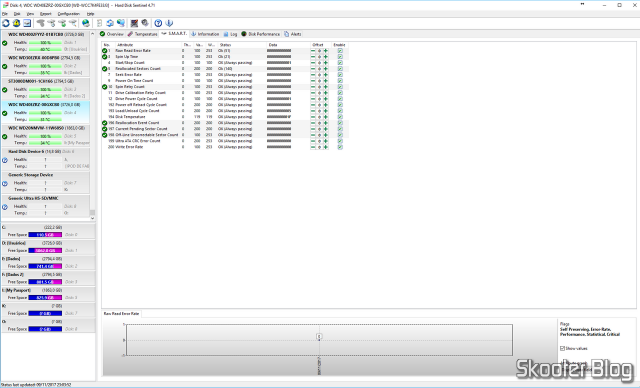Select the Load/Unload Cycle Count row
The width and height of the screenshot is (640, 388).
[224, 111]
